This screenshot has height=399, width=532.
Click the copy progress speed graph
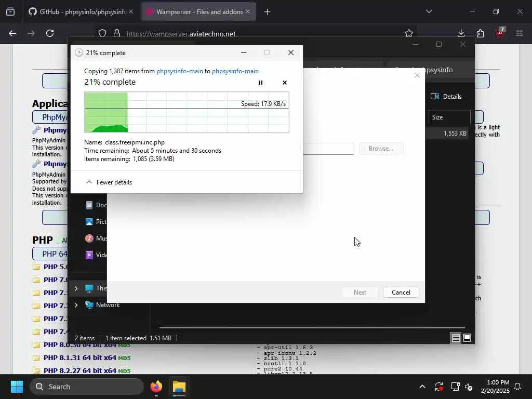click(x=187, y=112)
